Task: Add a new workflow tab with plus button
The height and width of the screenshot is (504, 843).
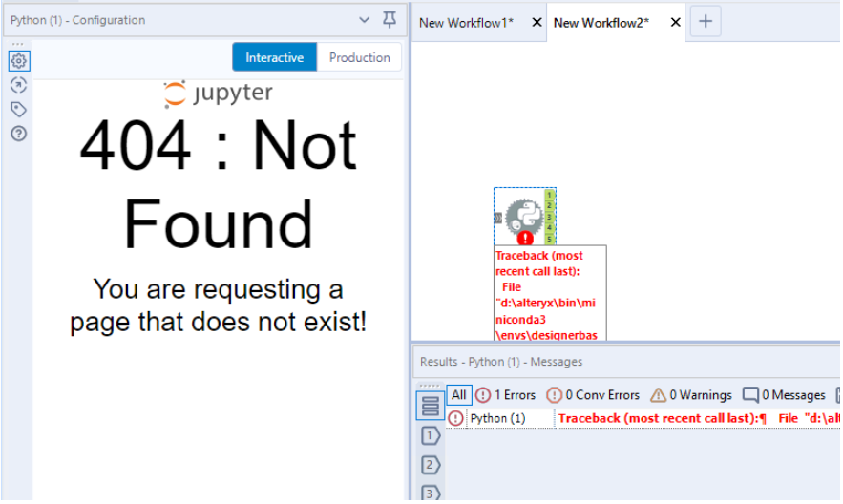Action: [706, 22]
